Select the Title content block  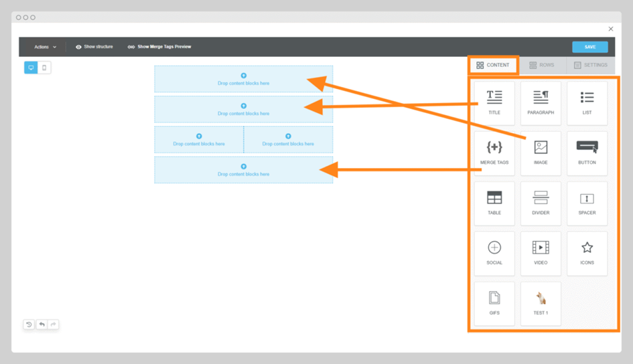(x=494, y=102)
